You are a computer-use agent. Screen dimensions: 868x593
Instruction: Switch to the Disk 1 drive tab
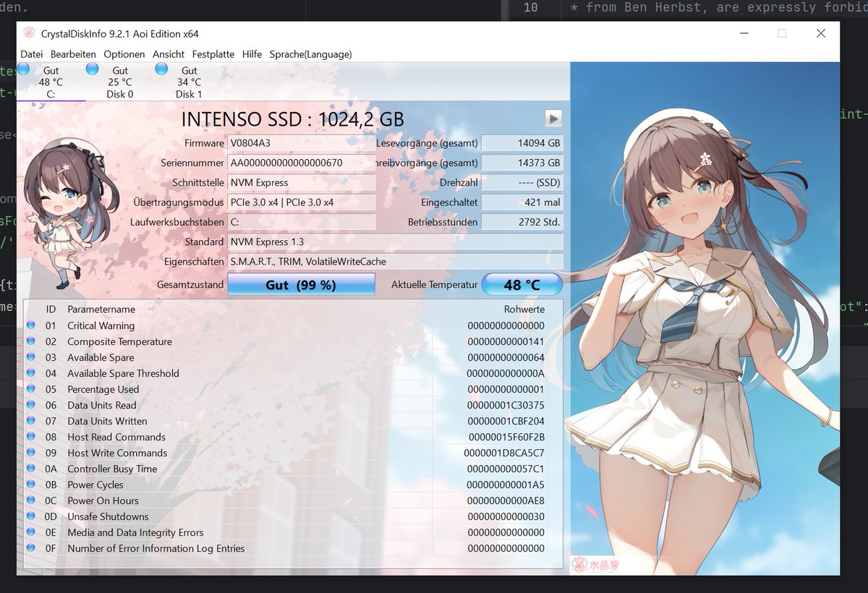tap(189, 82)
